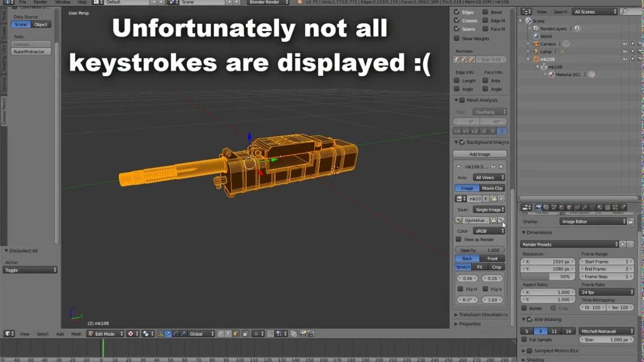Image resolution: width=644 pixels, height=362 pixels.
Task: Browse linked image datablock icon
Action: tap(460, 199)
